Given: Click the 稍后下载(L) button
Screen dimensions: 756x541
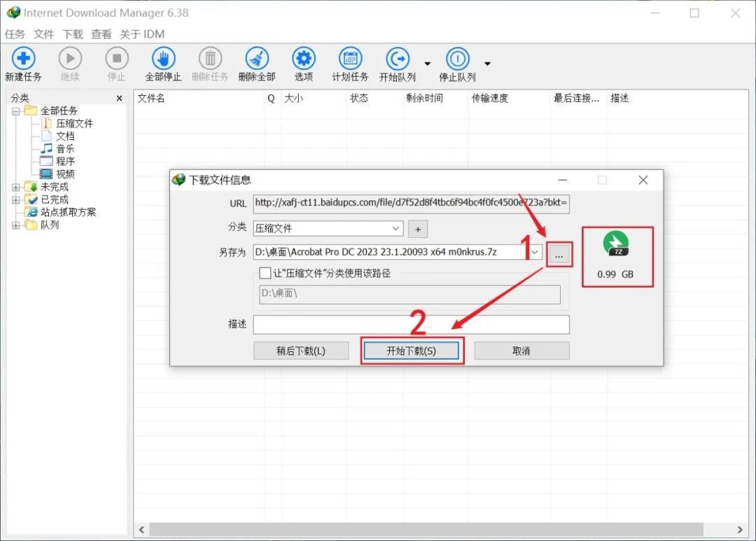Looking at the screenshot, I should tap(301, 351).
